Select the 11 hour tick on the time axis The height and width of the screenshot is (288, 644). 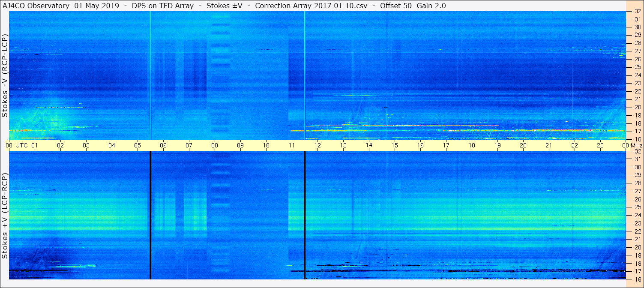pos(292,145)
